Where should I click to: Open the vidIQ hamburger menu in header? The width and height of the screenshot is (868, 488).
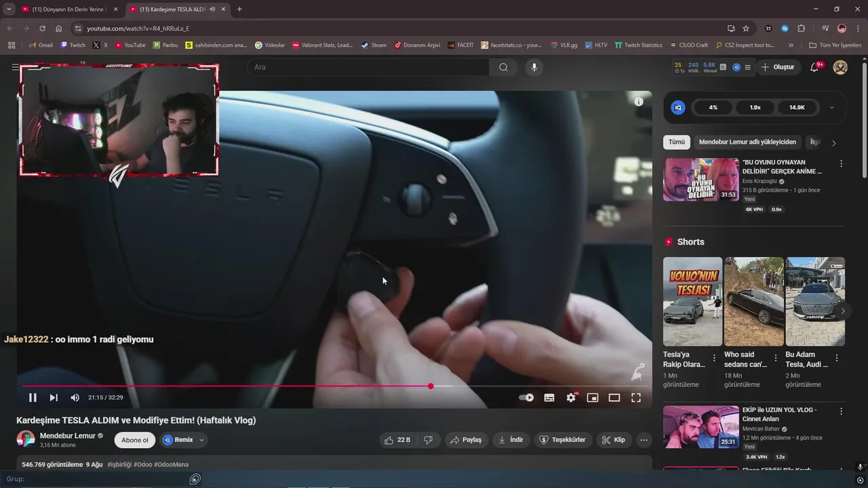[x=747, y=67]
